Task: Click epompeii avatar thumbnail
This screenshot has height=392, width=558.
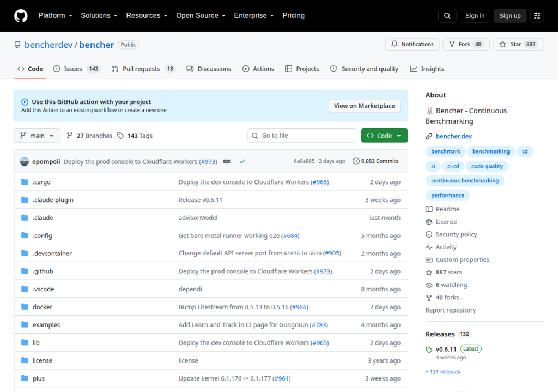Action: (x=24, y=162)
